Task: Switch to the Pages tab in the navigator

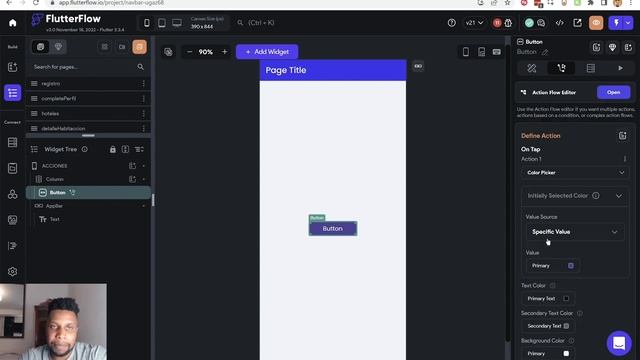Action: pyautogui.click(x=40, y=47)
